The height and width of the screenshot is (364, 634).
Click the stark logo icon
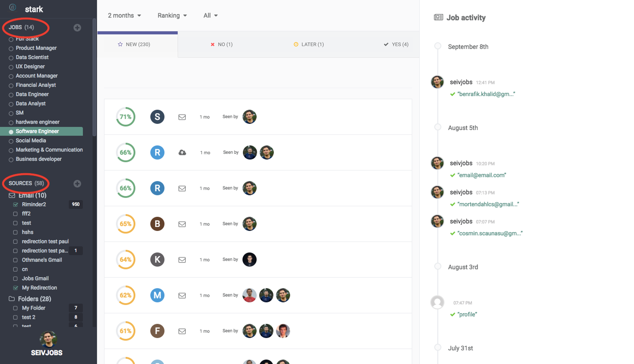[13, 7]
